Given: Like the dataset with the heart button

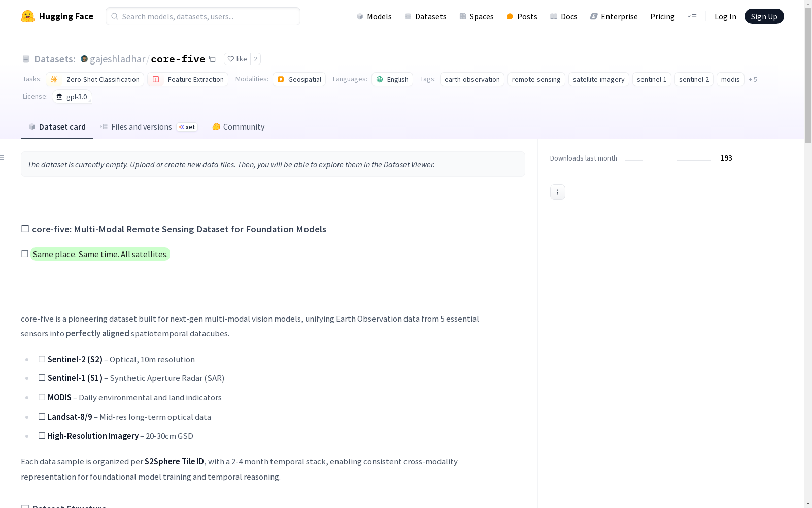Looking at the screenshot, I should pyautogui.click(x=237, y=59).
